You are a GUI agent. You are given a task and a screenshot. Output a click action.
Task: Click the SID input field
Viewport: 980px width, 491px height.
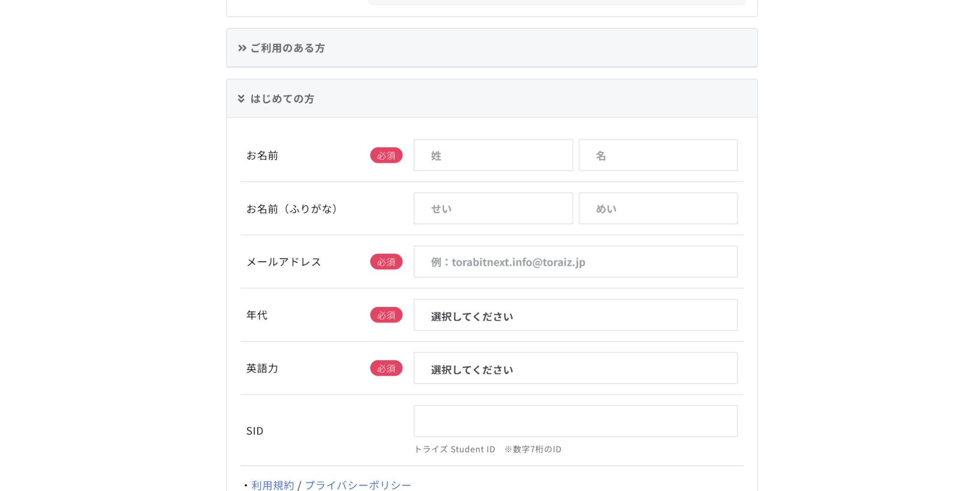[575, 421]
